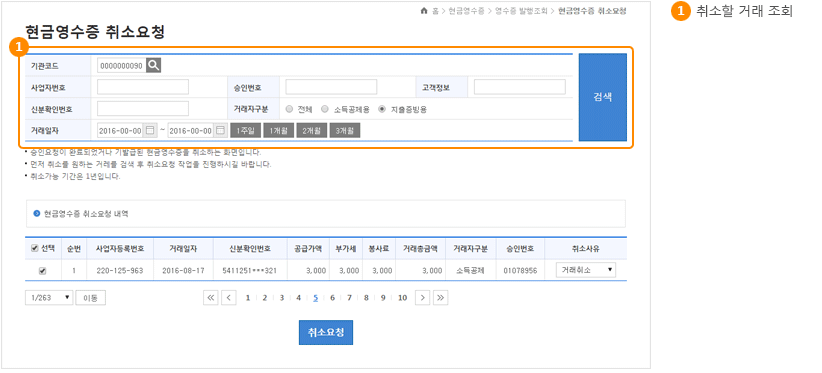Click the 거래일자 start date field

(x=120, y=130)
